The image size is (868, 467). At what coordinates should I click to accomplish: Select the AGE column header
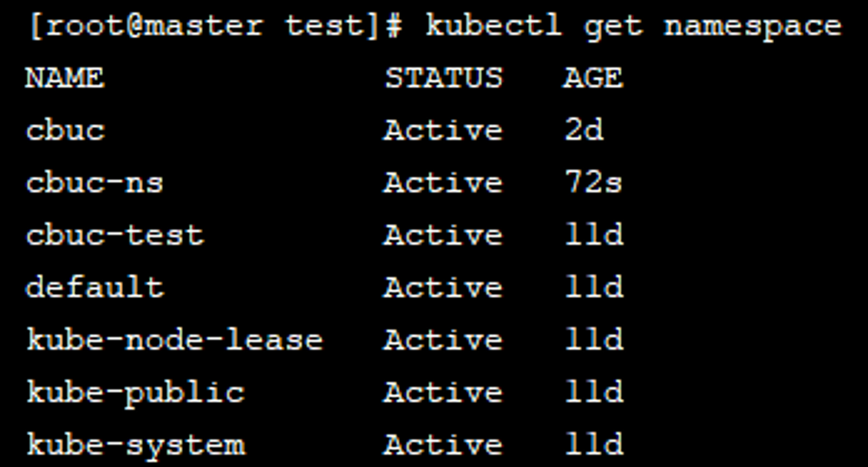(x=593, y=78)
